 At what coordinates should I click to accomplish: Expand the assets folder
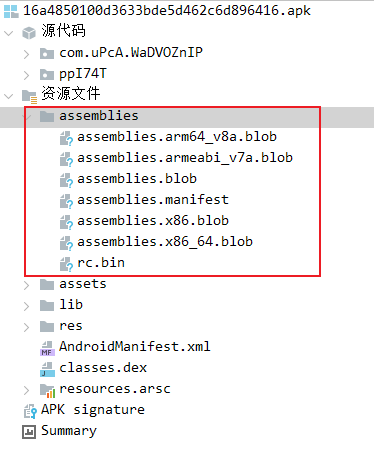(x=27, y=285)
